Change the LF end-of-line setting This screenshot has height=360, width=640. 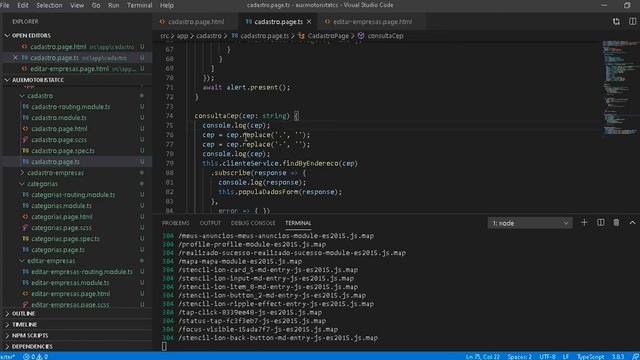[566, 357]
